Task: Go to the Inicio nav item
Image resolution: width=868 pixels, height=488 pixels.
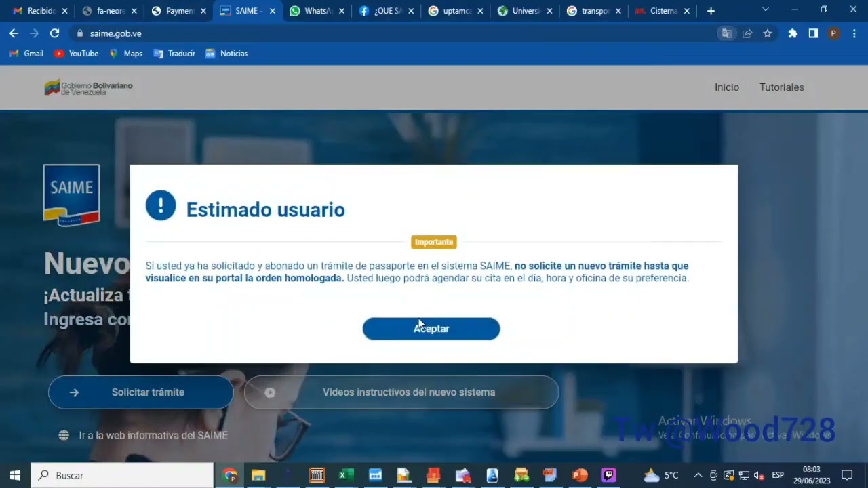Action: tap(727, 87)
